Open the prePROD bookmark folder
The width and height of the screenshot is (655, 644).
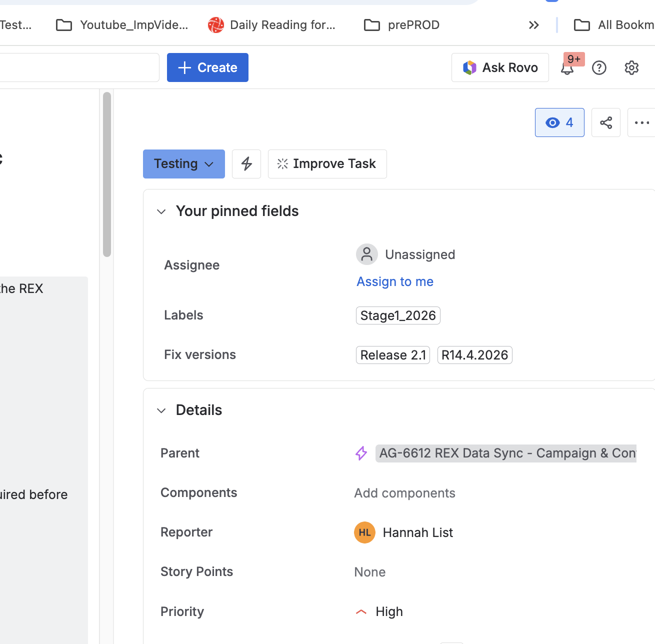(x=402, y=25)
